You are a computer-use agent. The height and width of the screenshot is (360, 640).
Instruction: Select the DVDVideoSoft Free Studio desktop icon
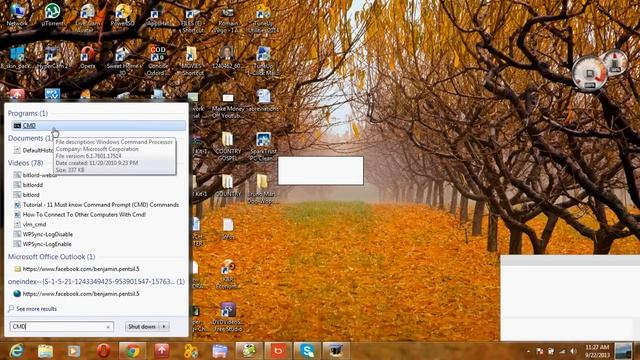click(228, 316)
